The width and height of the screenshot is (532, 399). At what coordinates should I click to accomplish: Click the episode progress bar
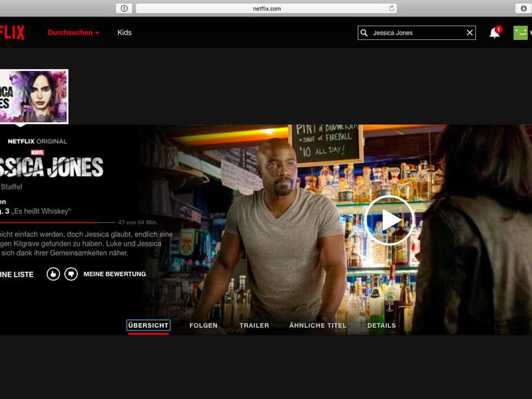57,223
